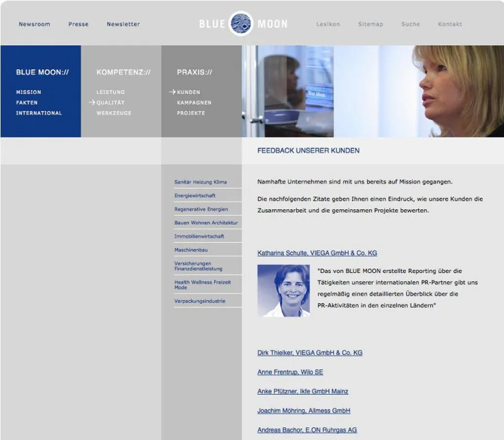Open Katharina Schulte, VIEGA testimonial link
The image size is (504, 440).
(x=317, y=253)
